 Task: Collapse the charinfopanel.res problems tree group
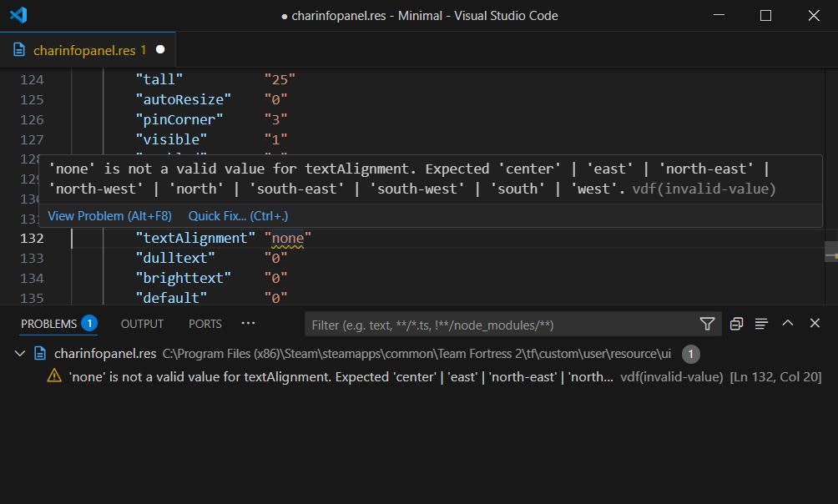20,353
